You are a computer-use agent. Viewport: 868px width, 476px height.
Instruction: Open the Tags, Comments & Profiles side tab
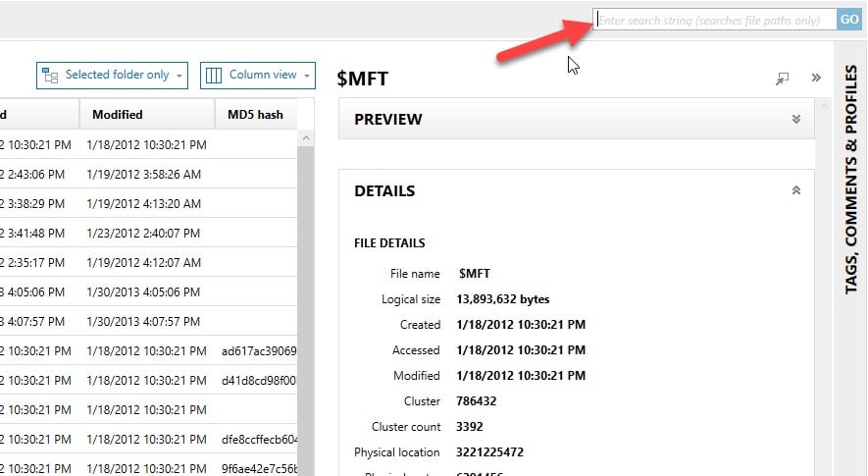point(851,179)
